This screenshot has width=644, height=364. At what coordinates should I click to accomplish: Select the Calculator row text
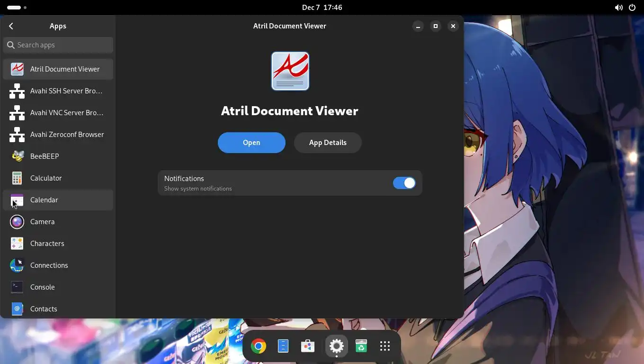coord(46,178)
